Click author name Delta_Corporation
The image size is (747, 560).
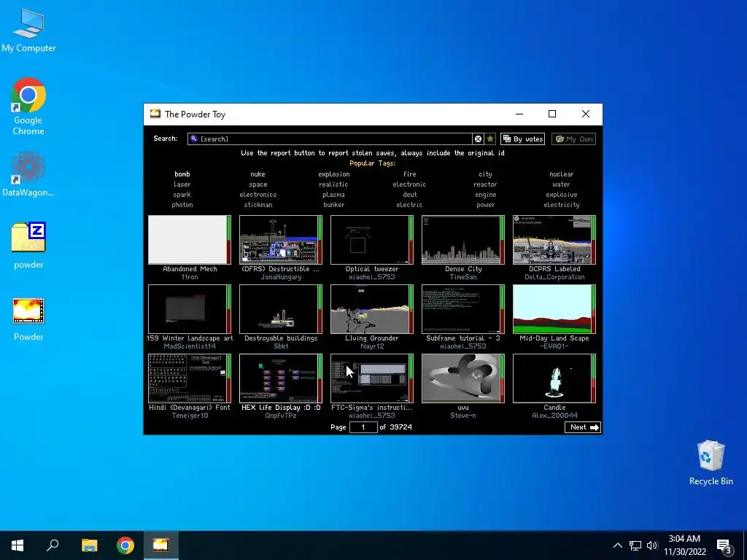click(554, 277)
